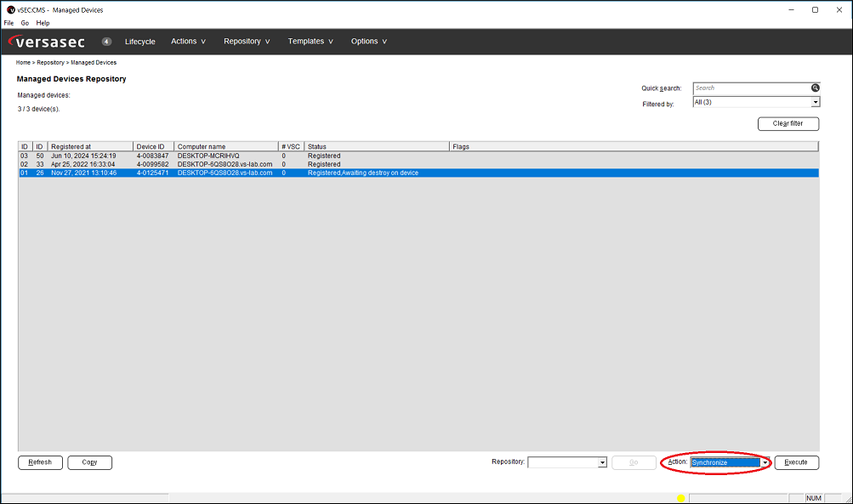Screen dimensions: 853x504
Task: Click the Copy button
Action: tap(90, 462)
